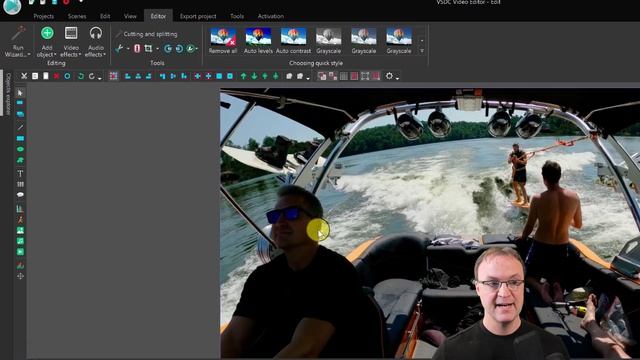Click the settings gear toolbar icon
The width and height of the screenshot is (640, 360).
(x=389, y=76)
